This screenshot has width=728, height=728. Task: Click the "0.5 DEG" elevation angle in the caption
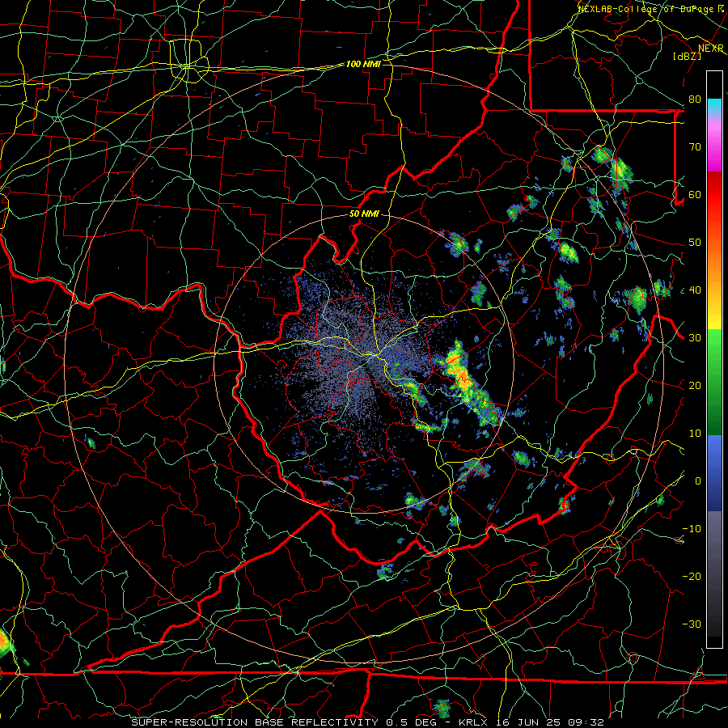click(411, 722)
